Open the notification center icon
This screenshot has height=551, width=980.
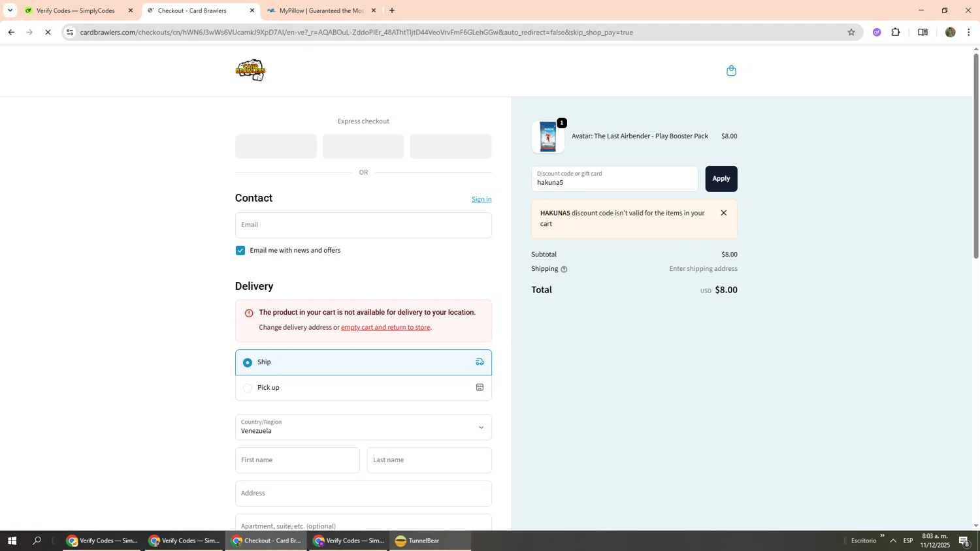click(964, 541)
